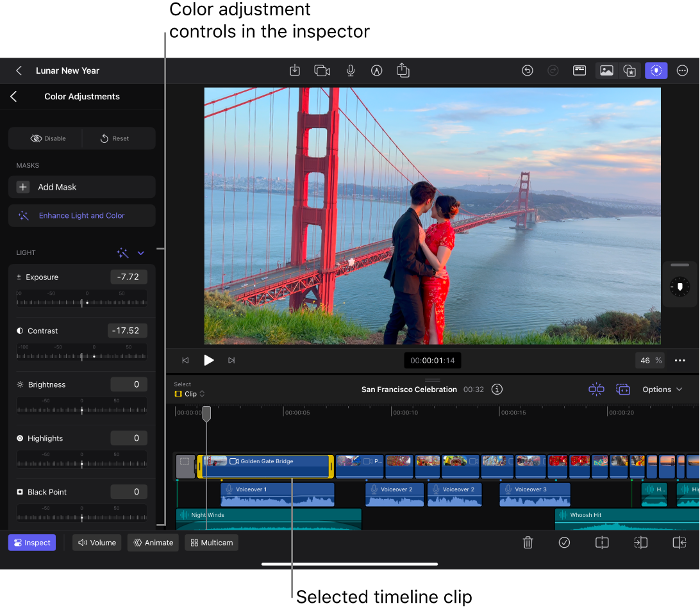This screenshot has height=615, width=700.
Task: Open the timeline Options dropdown
Action: (x=662, y=389)
